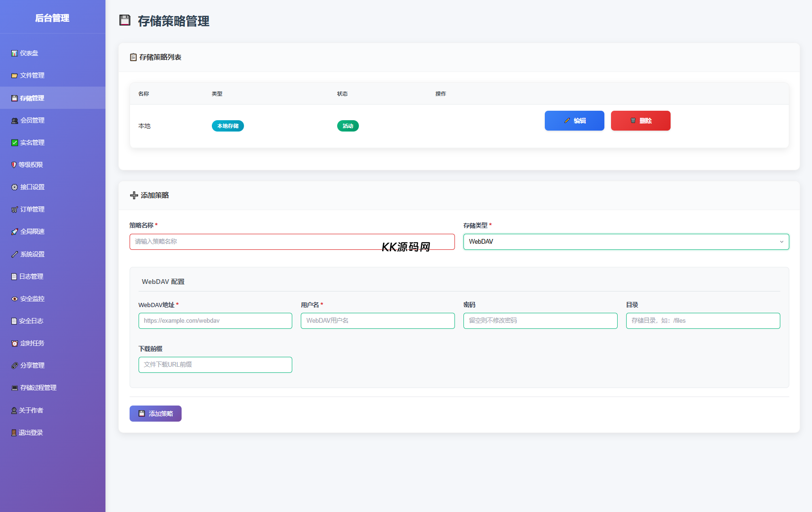Click the folder icon for 文件管理
This screenshot has height=512, width=812.
(14, 76)
